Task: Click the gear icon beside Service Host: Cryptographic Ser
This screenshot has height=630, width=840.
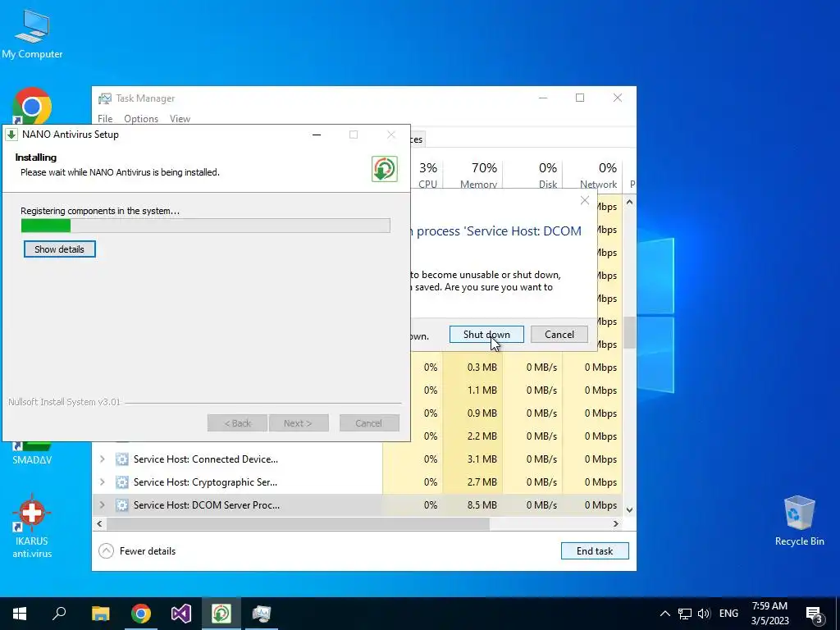Action: 122,482
